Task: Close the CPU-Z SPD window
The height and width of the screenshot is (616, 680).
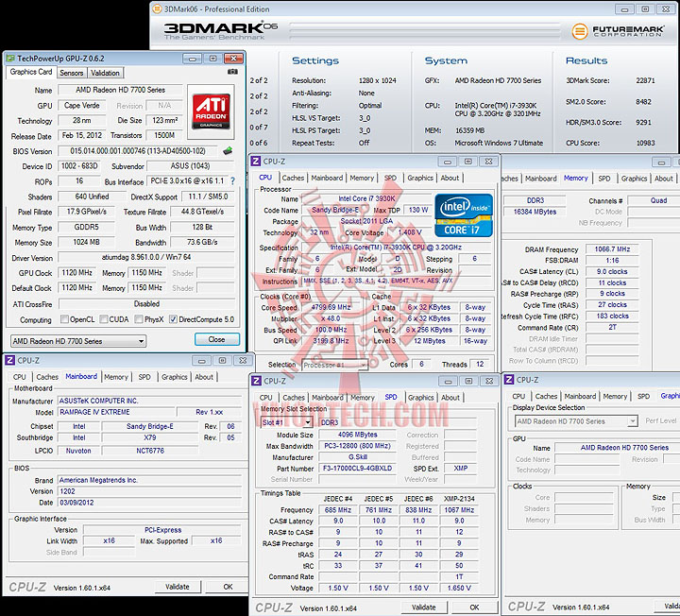Action: pos(489,381)
